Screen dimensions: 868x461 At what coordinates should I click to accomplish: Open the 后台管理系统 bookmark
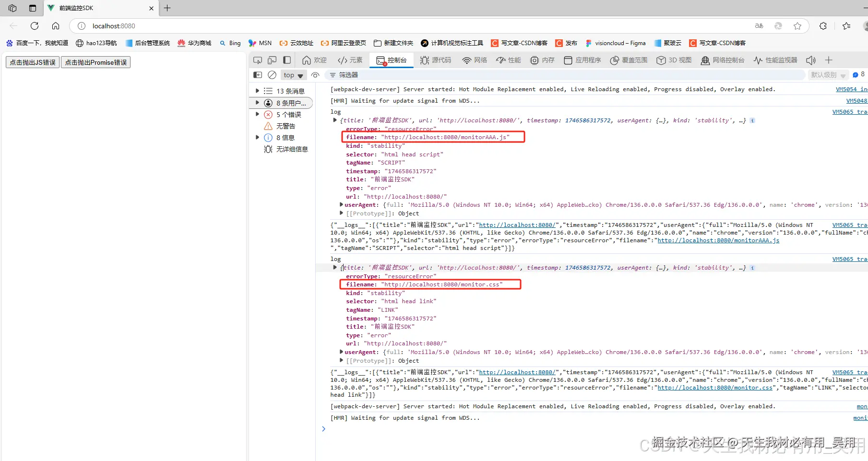point(148,43)
